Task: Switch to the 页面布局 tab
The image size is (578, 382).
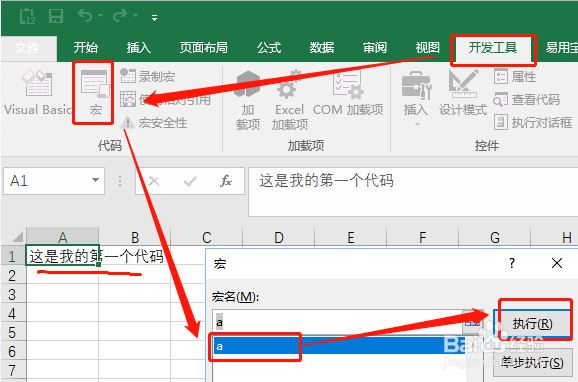Action: point(203,48)
